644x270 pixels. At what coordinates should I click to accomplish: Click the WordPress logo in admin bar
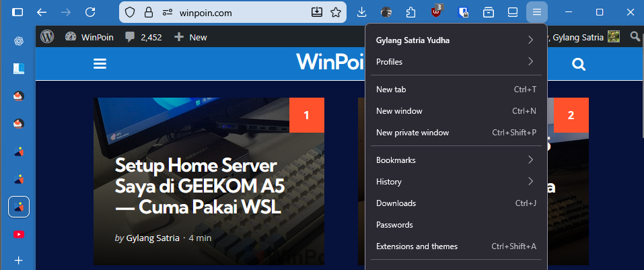pos(47,37)
